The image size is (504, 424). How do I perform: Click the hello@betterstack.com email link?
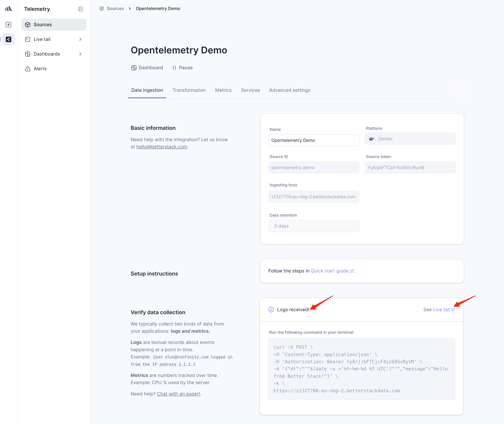tap(162, 147)
